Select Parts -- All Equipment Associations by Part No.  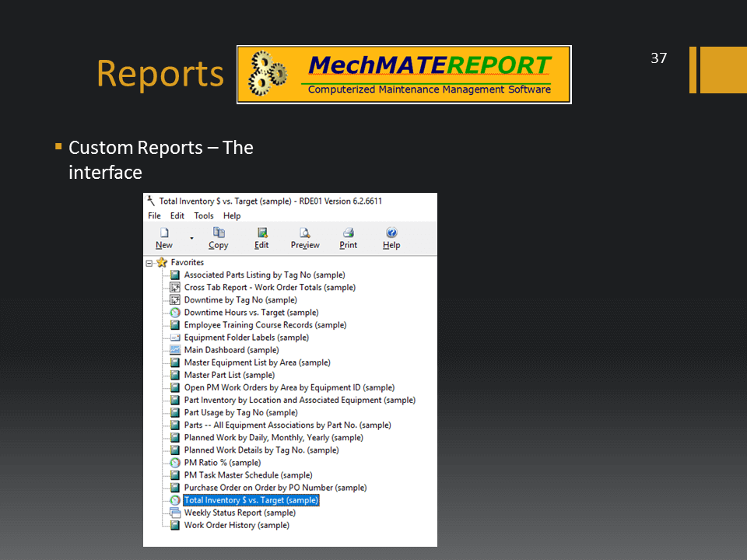(x=288, y=425)
